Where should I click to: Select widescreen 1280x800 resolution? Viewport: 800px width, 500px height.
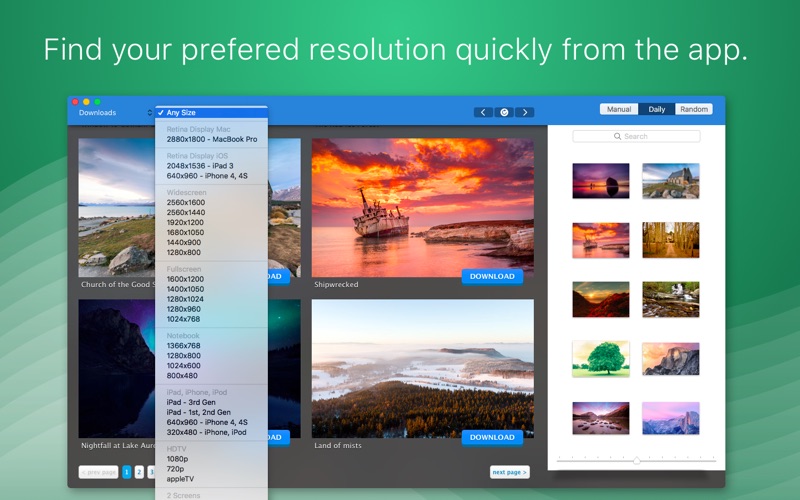pos(211,253)
